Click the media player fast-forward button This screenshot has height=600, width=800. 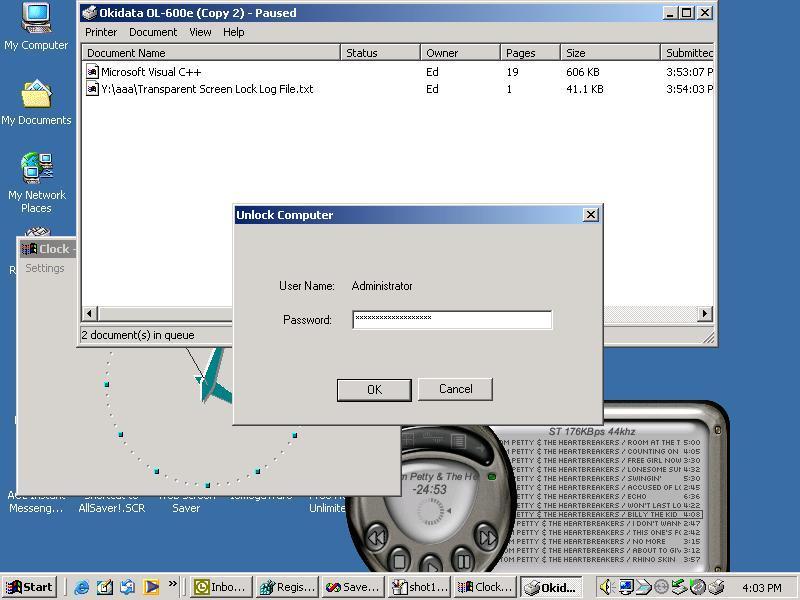pos(487,537)
